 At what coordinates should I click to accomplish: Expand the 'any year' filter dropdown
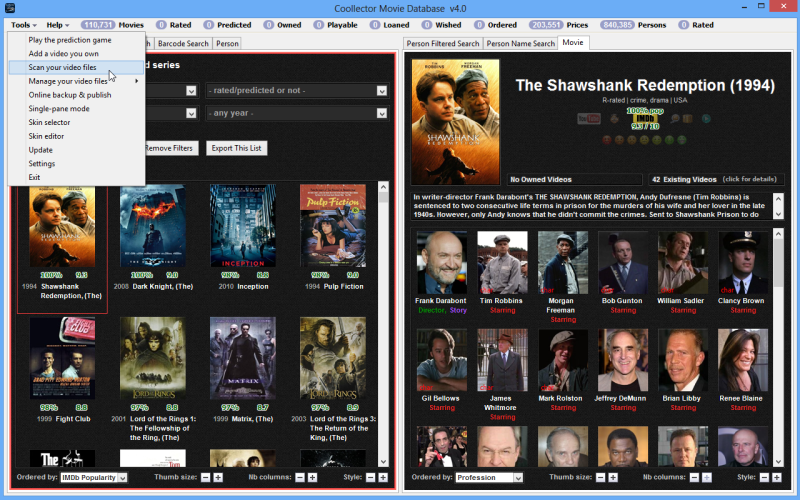point(381,113)
